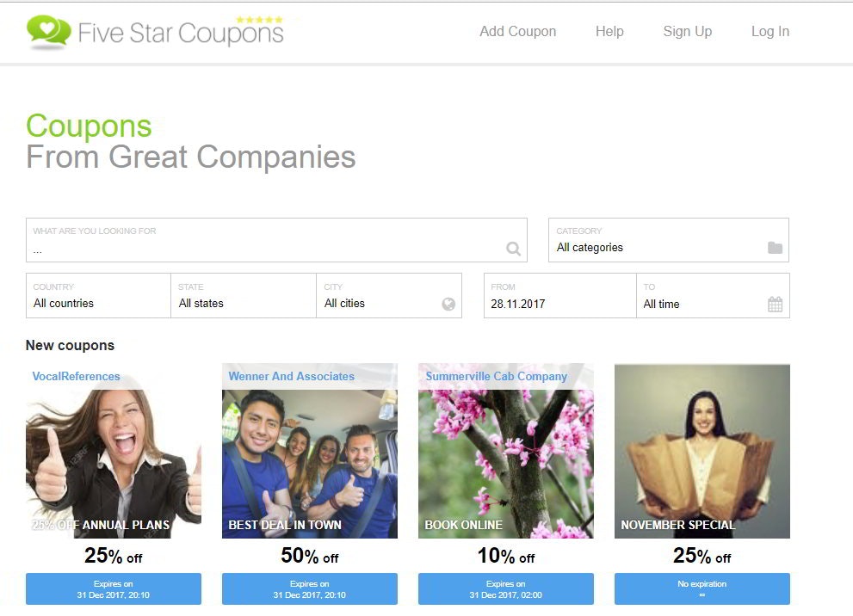The image size is (853, 616).
Task: Select the FROM date field 28.11.2017
Action: pos(559,296)
